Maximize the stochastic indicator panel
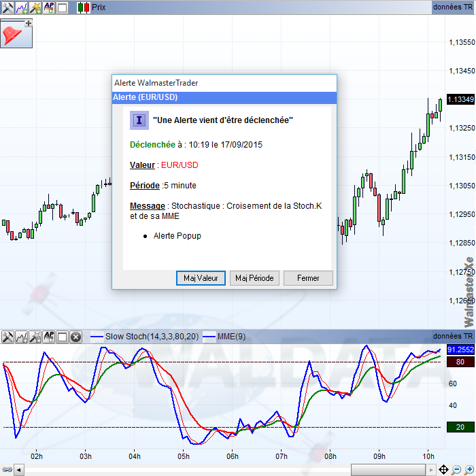This screenshot has width=476, height=476. (x=63, y=337)
